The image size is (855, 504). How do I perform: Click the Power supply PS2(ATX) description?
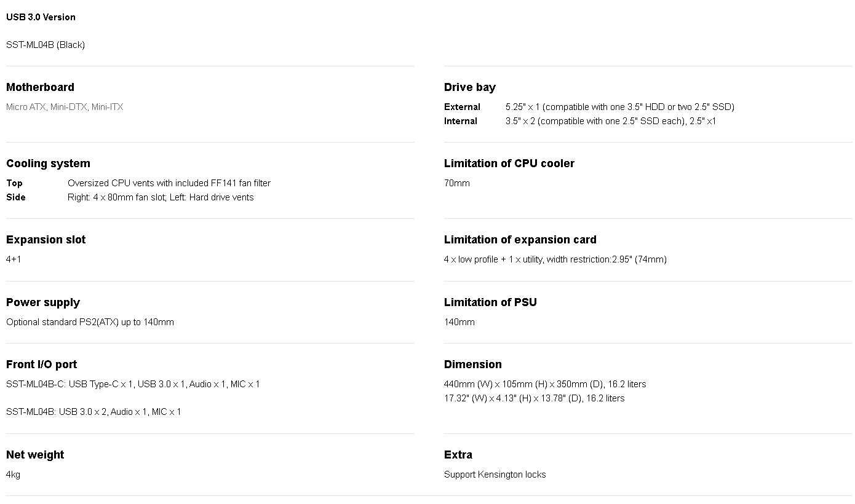[90, 322]
